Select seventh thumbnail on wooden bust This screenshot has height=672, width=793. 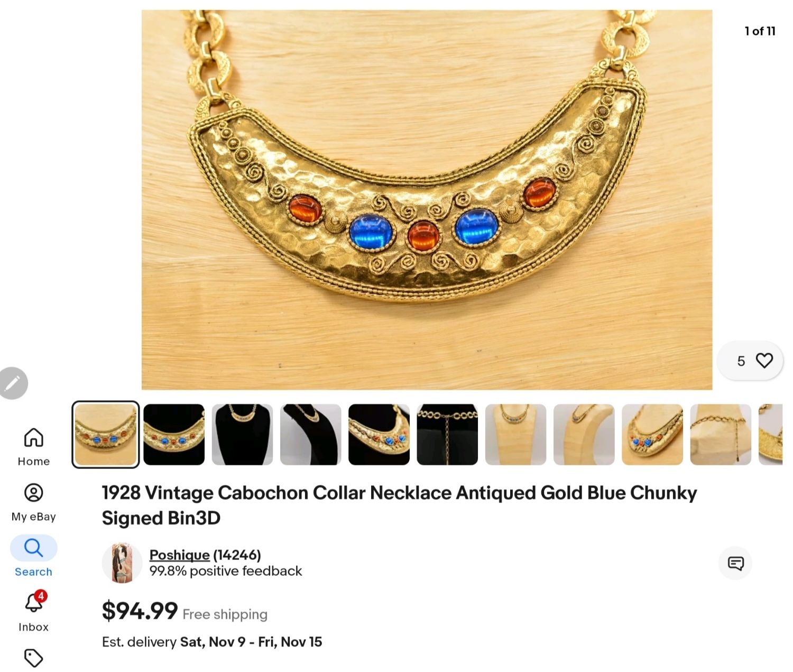click(515, 435)
